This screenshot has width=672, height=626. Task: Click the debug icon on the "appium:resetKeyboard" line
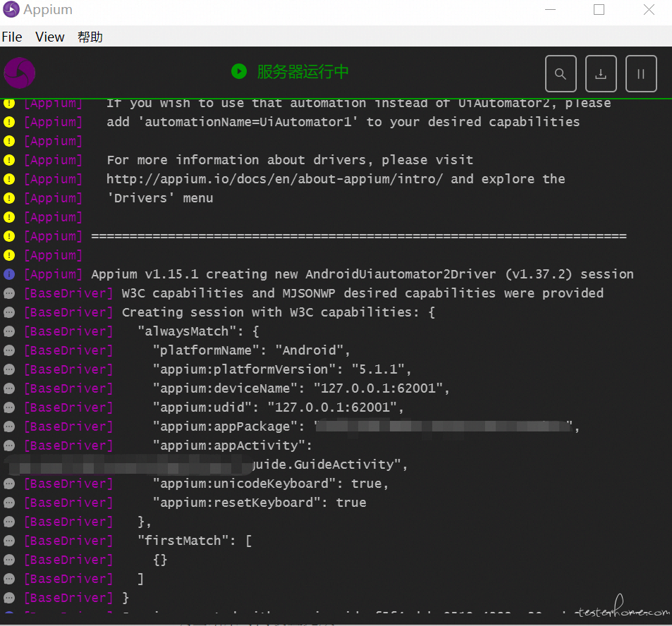pos(9,503)
